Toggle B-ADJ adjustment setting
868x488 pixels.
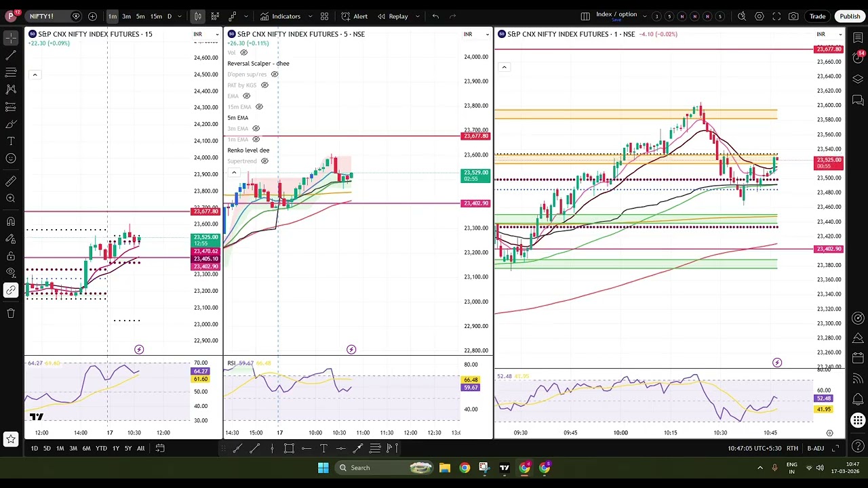[x=815, y=448]
